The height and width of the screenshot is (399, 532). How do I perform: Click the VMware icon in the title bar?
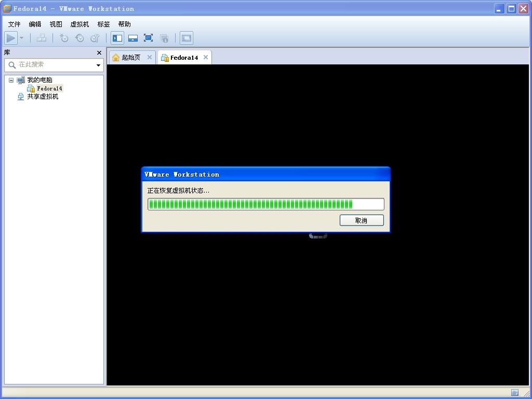(x=7, y=8)
